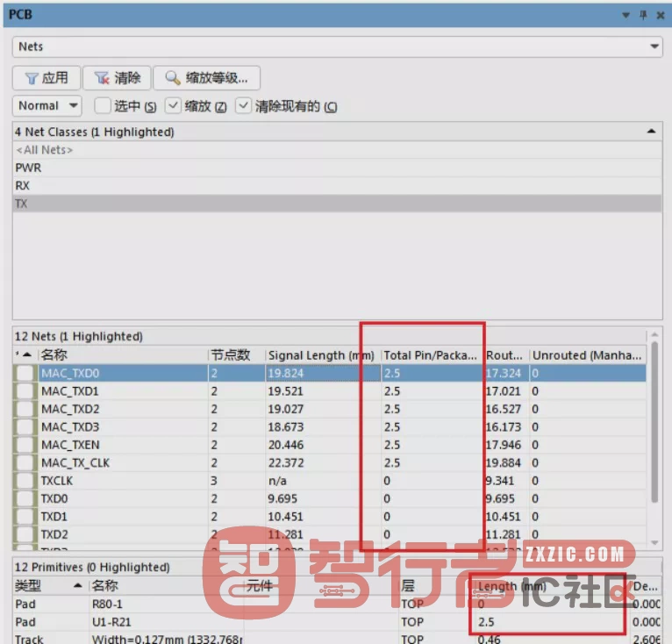
Task: Select the MAC_TX_CLK net name
Action: [75, 463]
